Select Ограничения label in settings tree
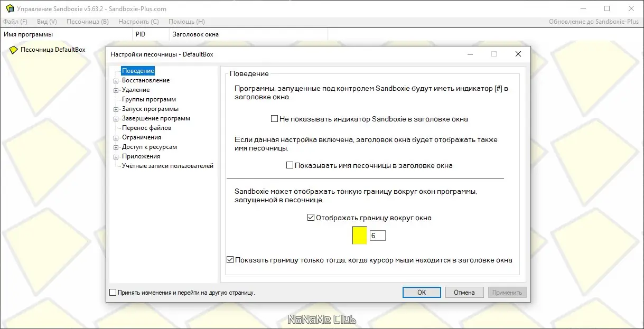Viewport: 644px width, 329px height. 142,137
